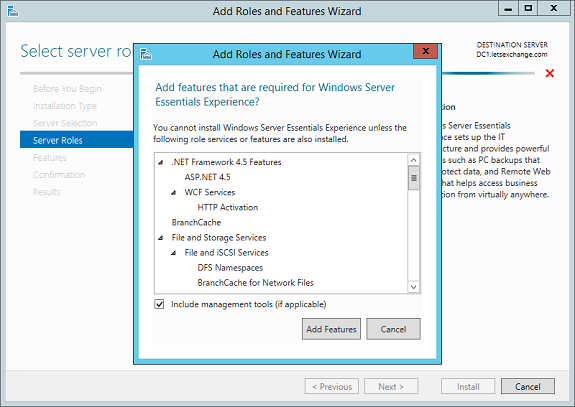
Task: Click the Add Features button
Action: pyautogui.click(x=331, y=329)
